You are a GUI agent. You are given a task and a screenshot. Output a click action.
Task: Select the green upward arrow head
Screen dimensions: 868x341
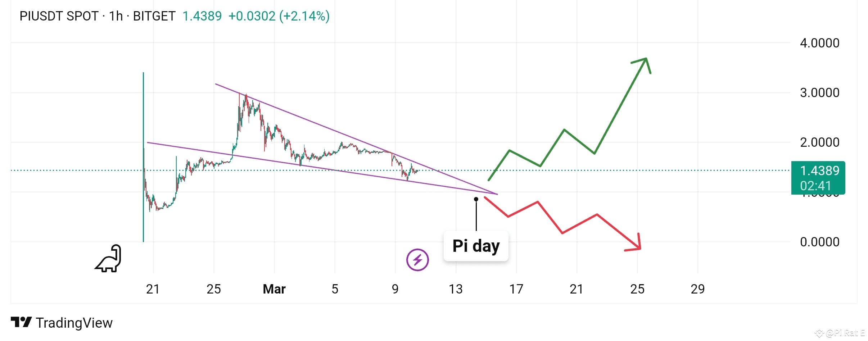643,65
